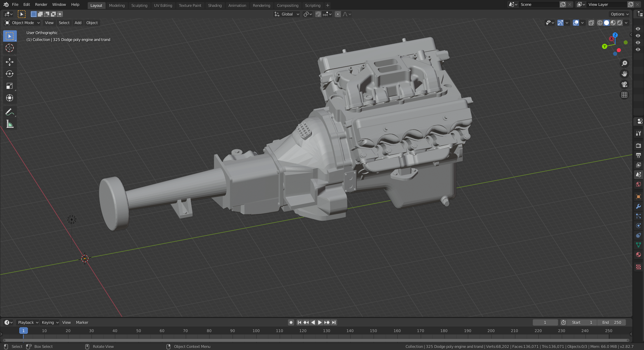644x350 pixels.
Task: Open the Add menu in viewport header
Action: (78, 23)
